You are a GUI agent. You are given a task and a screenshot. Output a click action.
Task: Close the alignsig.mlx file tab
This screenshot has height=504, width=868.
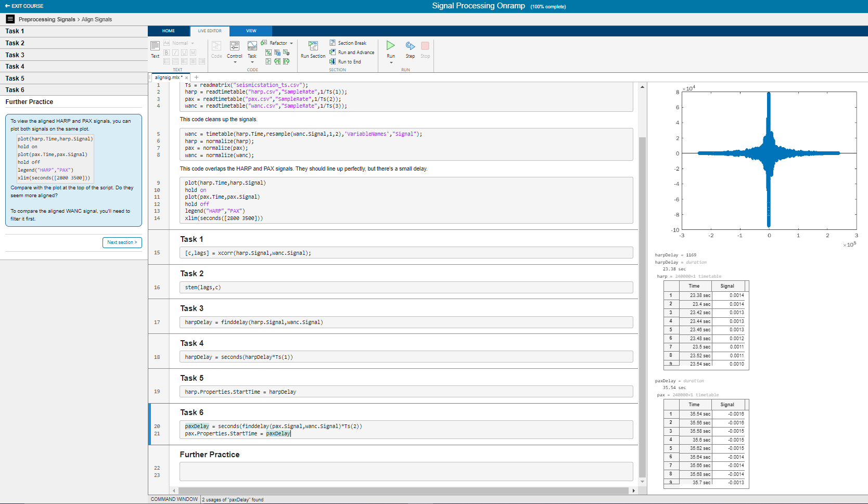click(186, 77)
